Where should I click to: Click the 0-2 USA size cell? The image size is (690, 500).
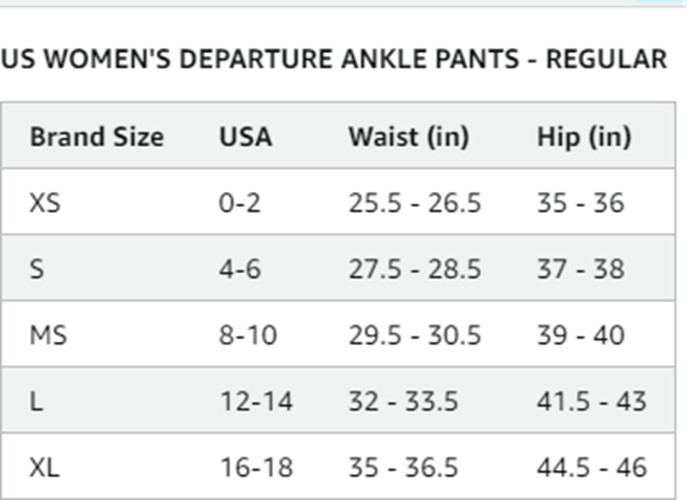point(239,203)
